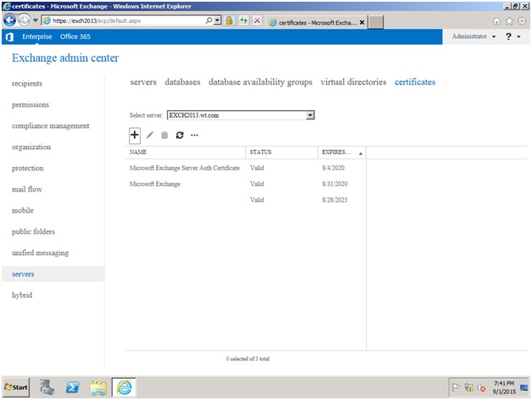
Task: Select the Microsoft Exchange certificate row
Action: tap(246, 184)
